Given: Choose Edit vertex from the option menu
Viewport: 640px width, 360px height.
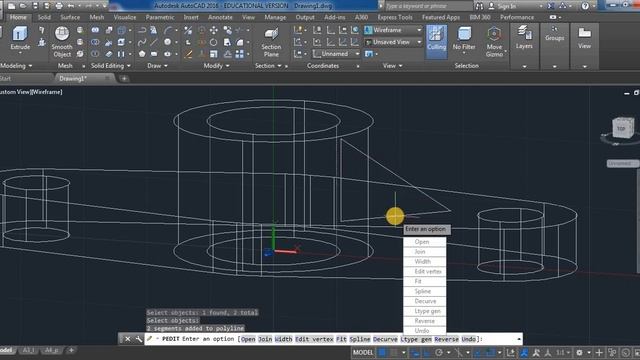Looking at the screenshot, I should pos(424,272).
